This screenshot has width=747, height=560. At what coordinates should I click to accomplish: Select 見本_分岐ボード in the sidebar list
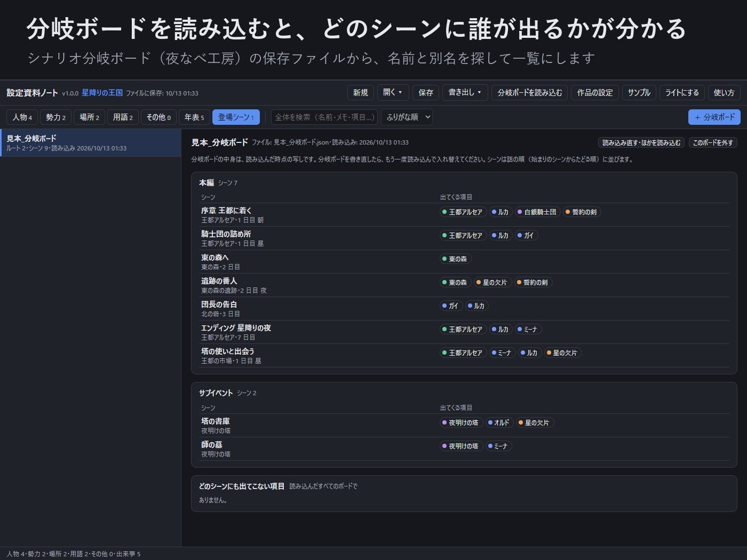point(91,143)
